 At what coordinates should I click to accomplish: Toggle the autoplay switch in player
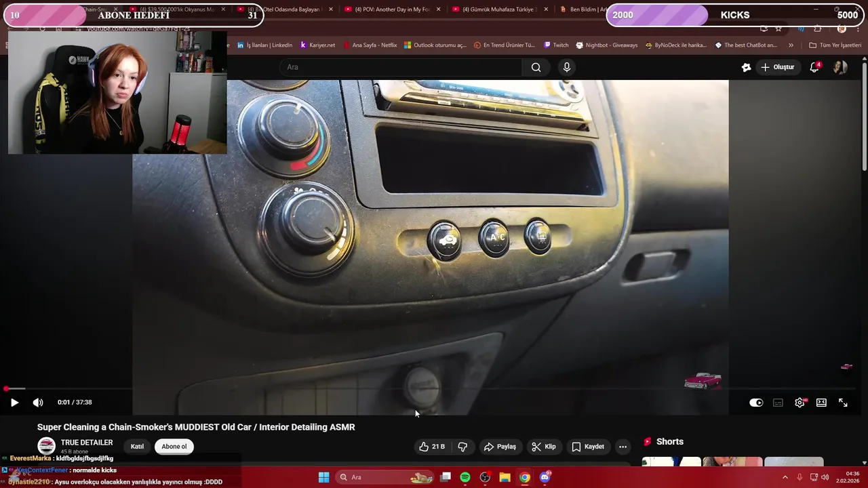pos(756,403)
